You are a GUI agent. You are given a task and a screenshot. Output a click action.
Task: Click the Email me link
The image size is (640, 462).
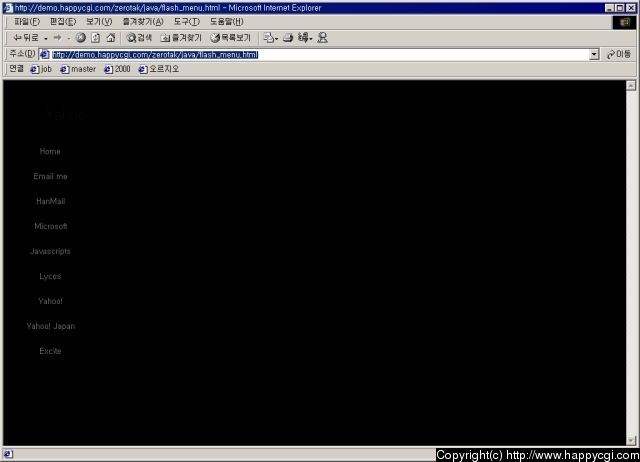pyautogui.click(x=51, y=176)
